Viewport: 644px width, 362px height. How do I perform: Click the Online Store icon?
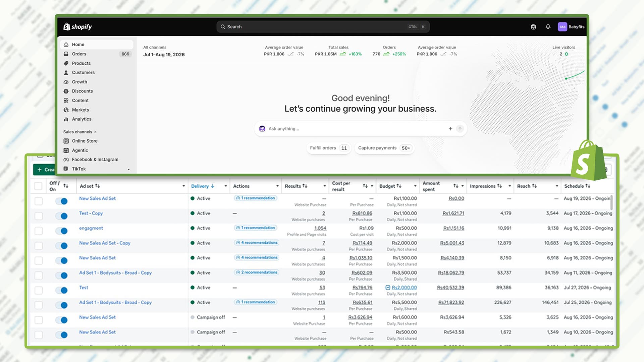[66, 141]
